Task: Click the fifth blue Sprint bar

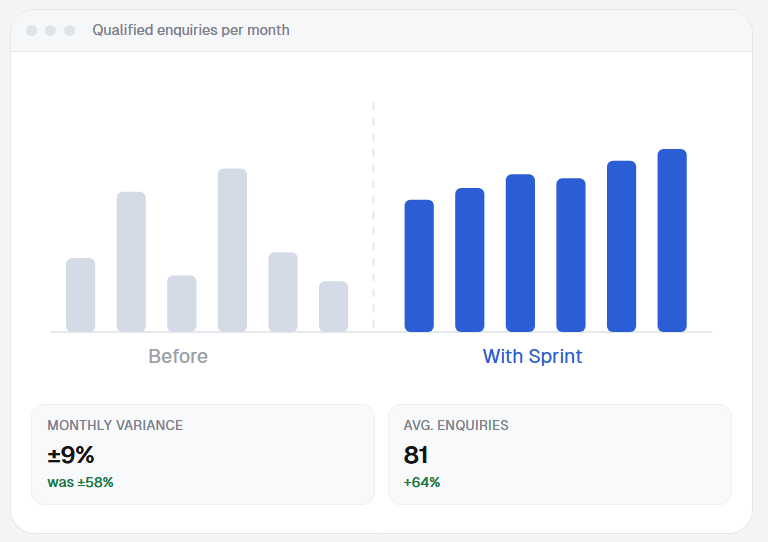Action: tap(622, 246)
